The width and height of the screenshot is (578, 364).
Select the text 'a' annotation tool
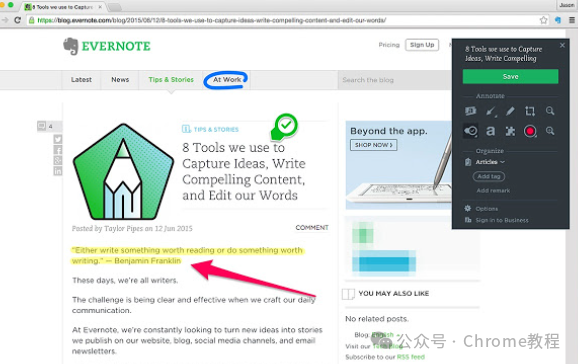click(x=490, y=131)
